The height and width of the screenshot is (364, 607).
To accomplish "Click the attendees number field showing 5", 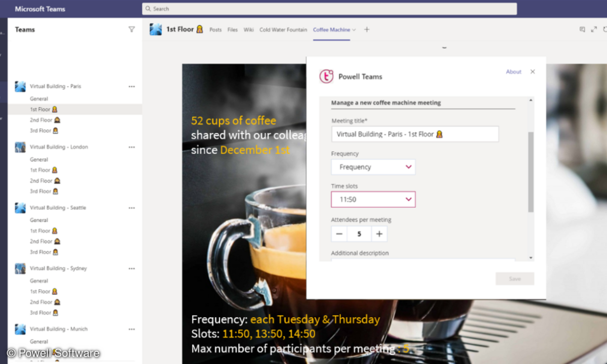I will pyautogui.click(x=359, y=234).
